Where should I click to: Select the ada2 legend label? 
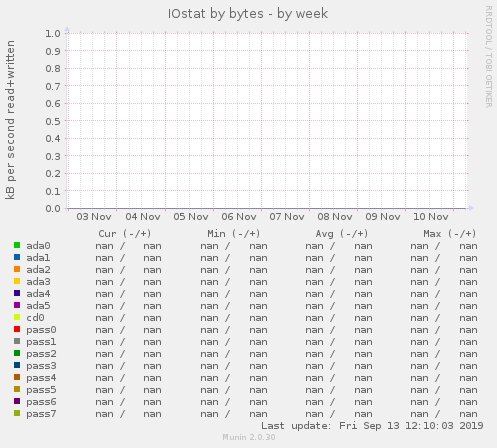click(38, 270)
